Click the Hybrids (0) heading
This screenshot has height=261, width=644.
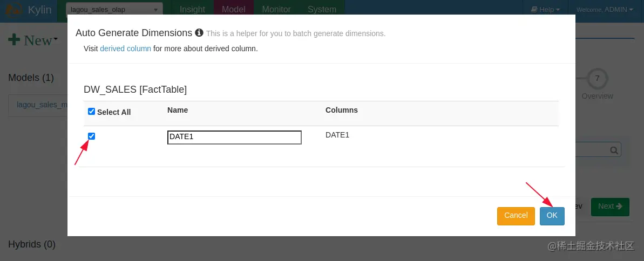32,245
